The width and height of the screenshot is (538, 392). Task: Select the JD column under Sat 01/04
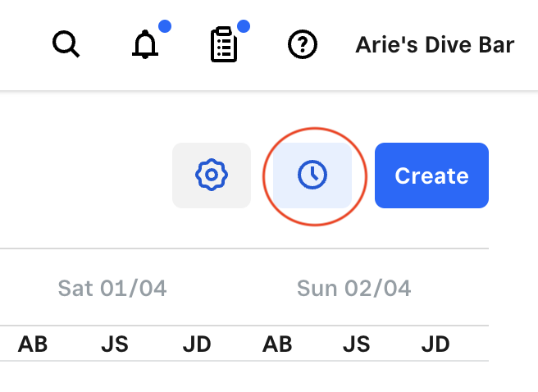click(197, 344)
